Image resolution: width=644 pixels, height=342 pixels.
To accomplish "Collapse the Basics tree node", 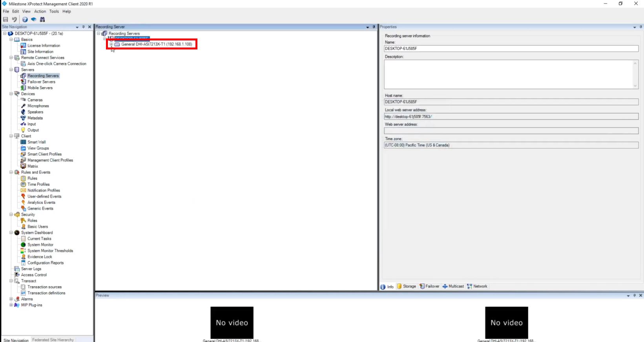I will pos(11,40).
